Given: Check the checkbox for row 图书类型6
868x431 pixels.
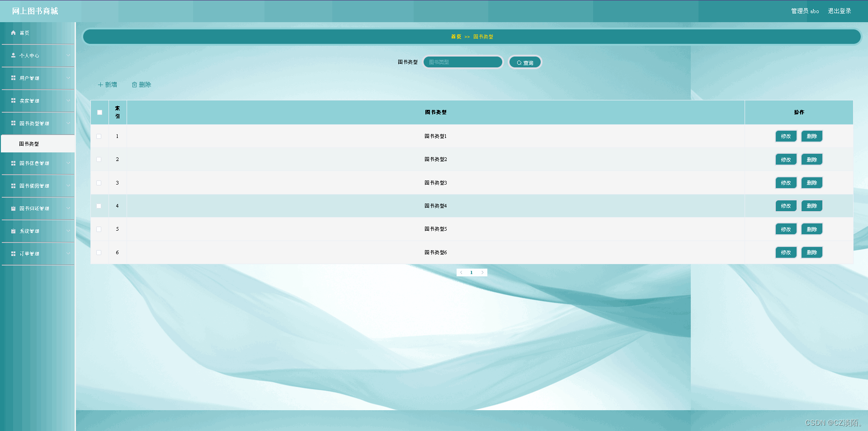Looking at the screenshot, I should [99, 252].
